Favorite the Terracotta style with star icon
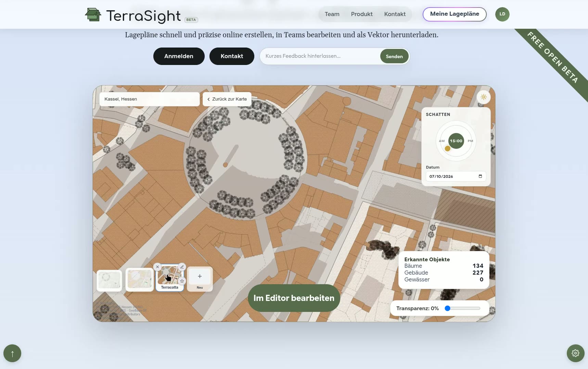588x369 pixels. point(182,281)
